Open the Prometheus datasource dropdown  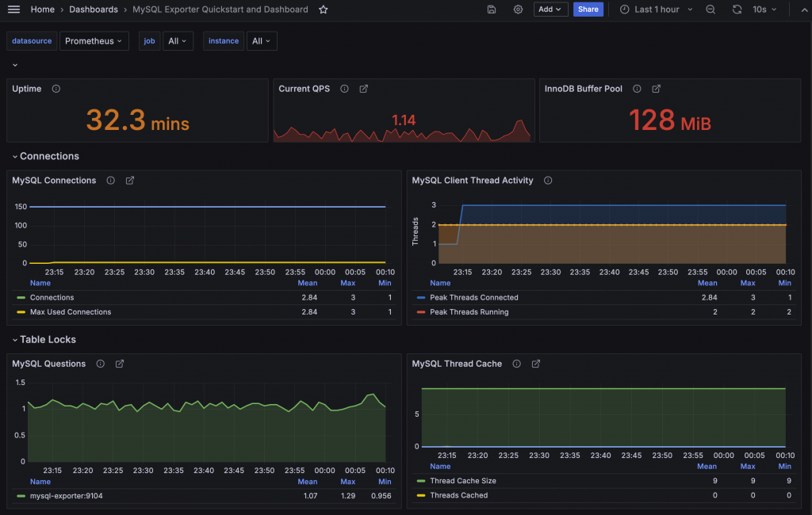[94, 41]
